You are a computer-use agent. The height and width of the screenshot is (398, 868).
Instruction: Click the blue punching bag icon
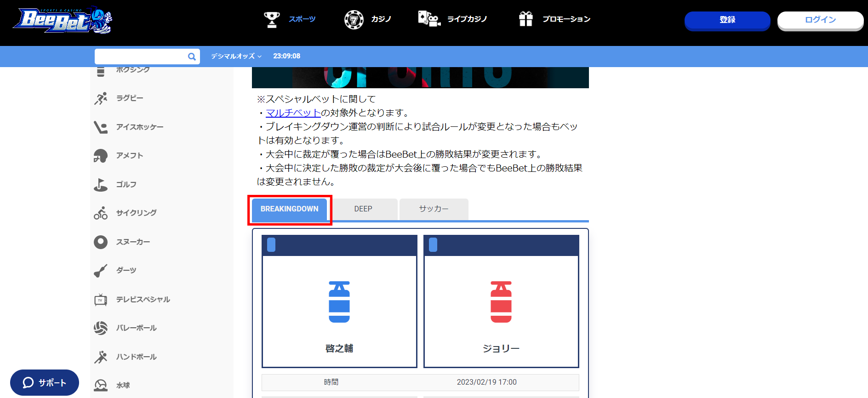(x=339, y=302)
